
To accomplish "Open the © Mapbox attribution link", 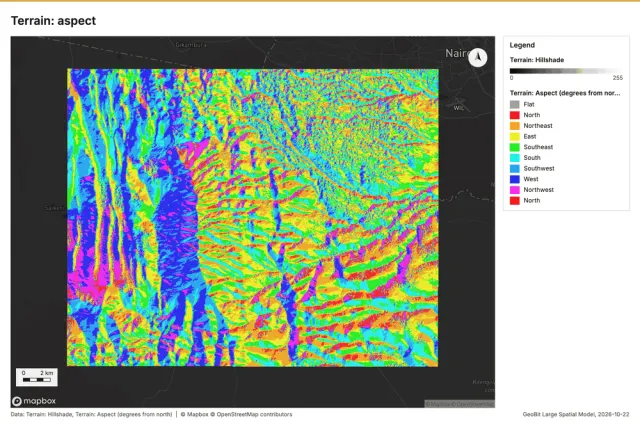I will [194, 414].
